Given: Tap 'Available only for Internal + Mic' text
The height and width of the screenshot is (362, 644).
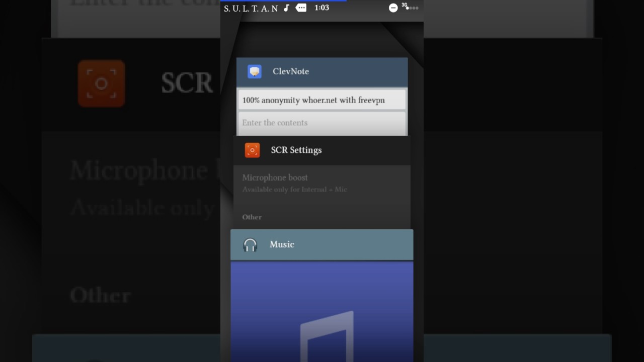Looking at the screenshot, I should [x=295, y=190].
